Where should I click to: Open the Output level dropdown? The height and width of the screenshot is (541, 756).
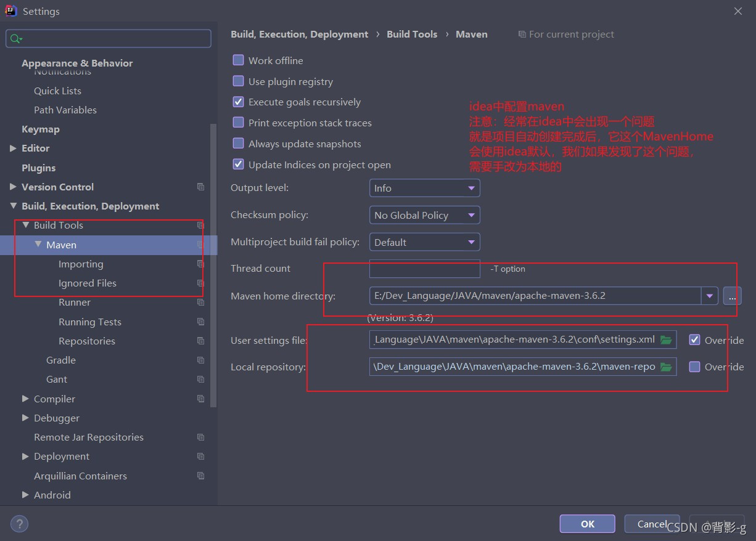[424, 188]
